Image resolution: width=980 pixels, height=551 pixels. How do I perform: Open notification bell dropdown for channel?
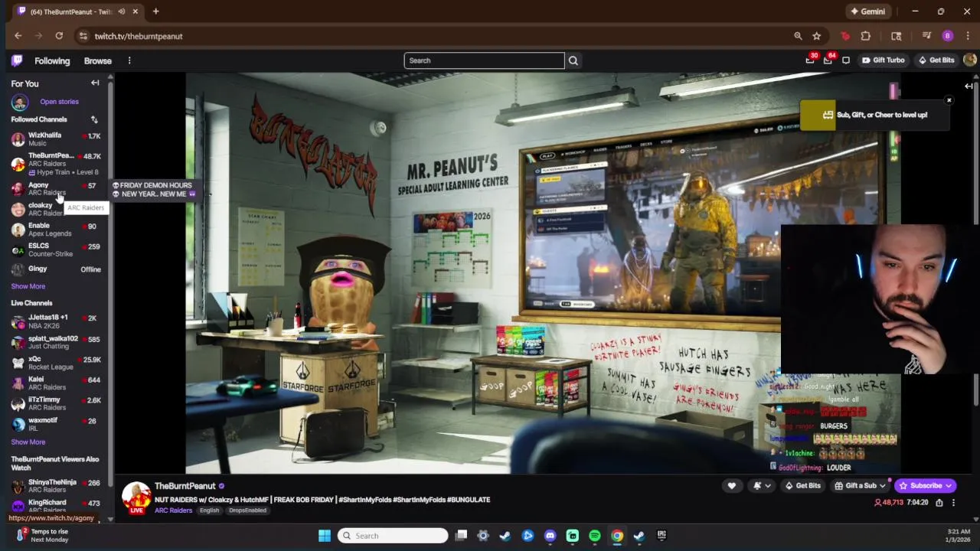pyautogui.click(x=762, y=485)
